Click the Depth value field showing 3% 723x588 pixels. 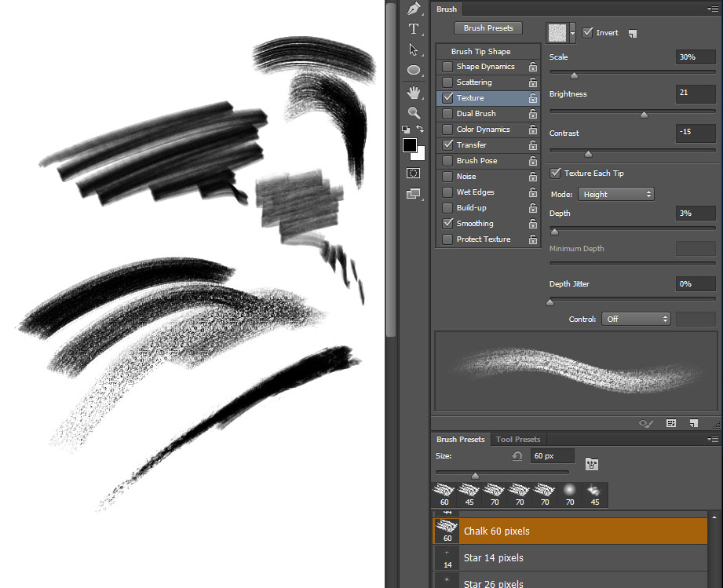[696, 213]
